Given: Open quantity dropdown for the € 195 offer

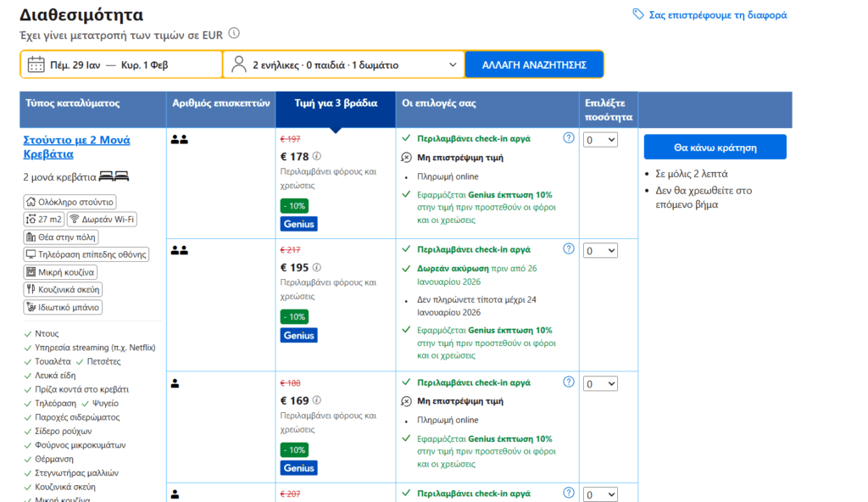Looking at the screenshot, I should 600,251.
